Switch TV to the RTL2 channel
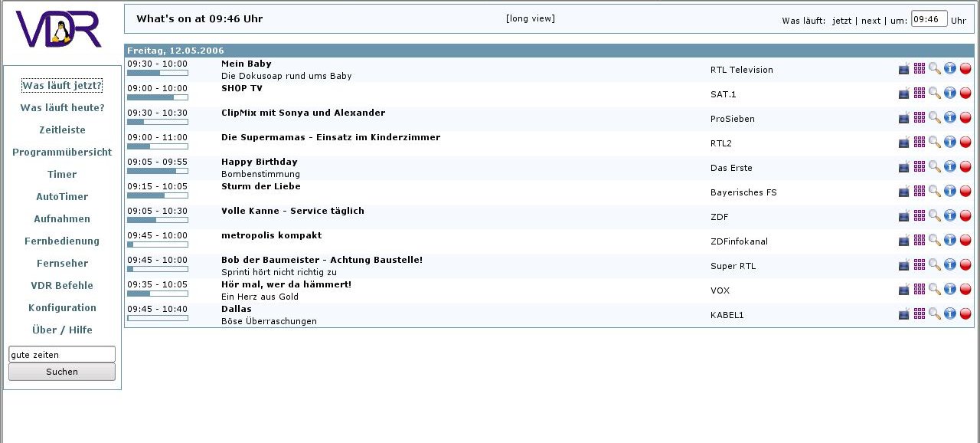This screenshot has width=980, height=443. point(904,143)
